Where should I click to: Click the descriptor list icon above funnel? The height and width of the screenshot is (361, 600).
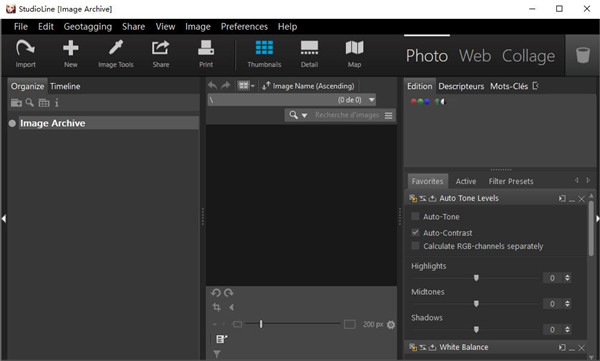pos(221,339)
